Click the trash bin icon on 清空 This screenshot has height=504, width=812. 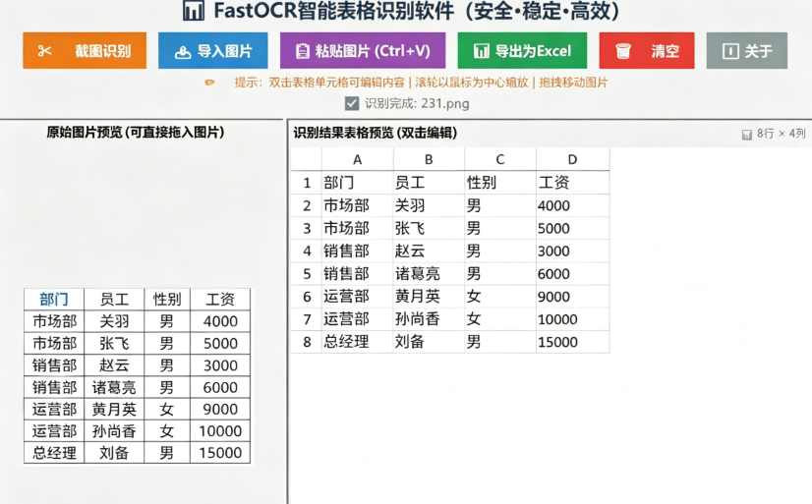point(623,51)
